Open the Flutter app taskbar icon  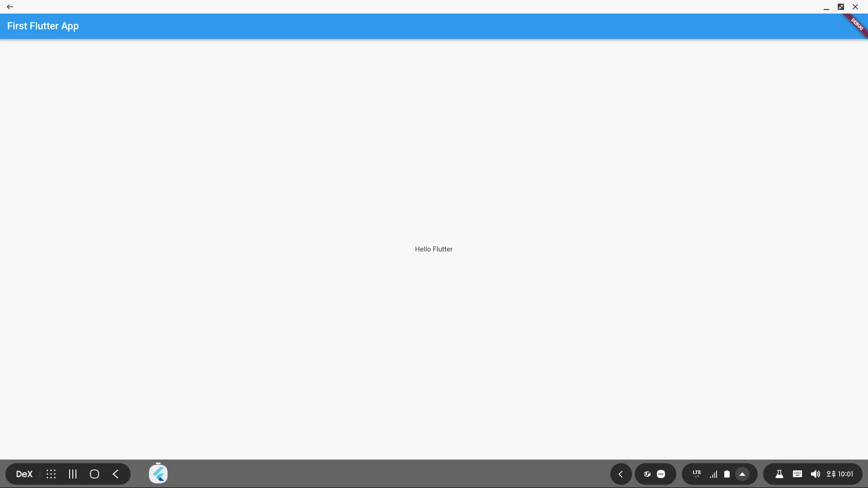[x=158, y=474]
